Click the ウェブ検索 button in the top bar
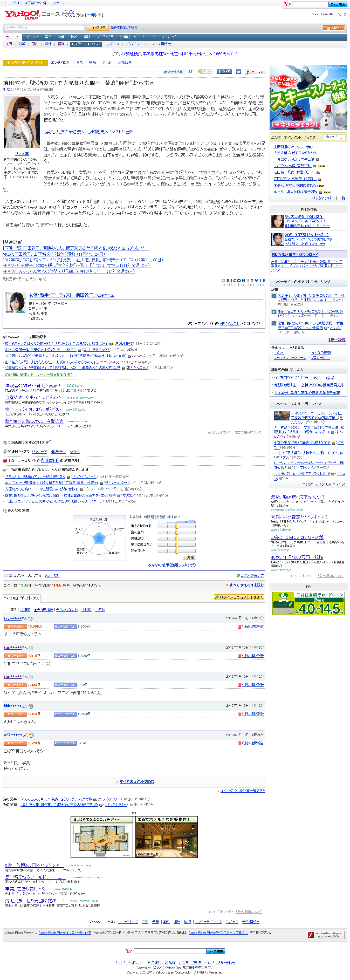Image resolution: width=350 pixels, height=980 pixels. coord(338,5)
